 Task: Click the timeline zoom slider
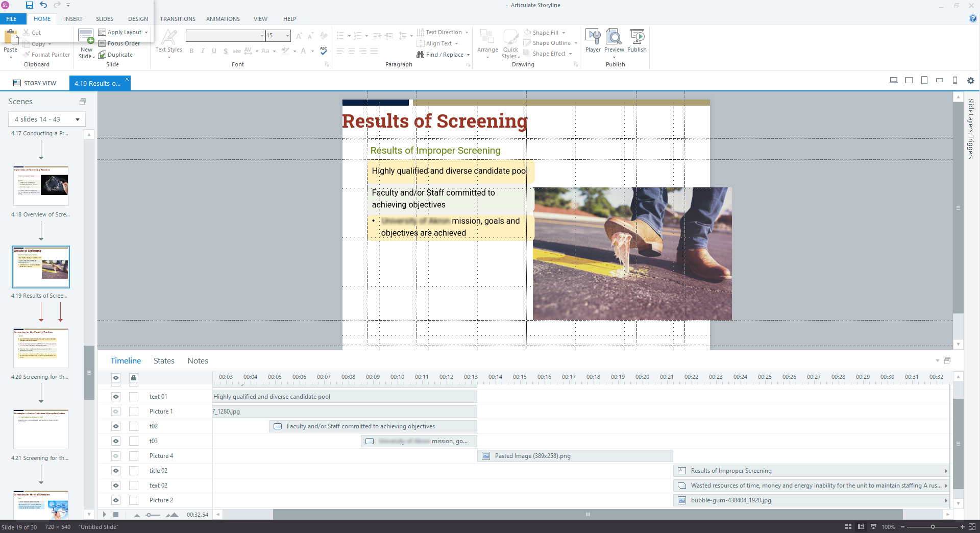(150, 515)
